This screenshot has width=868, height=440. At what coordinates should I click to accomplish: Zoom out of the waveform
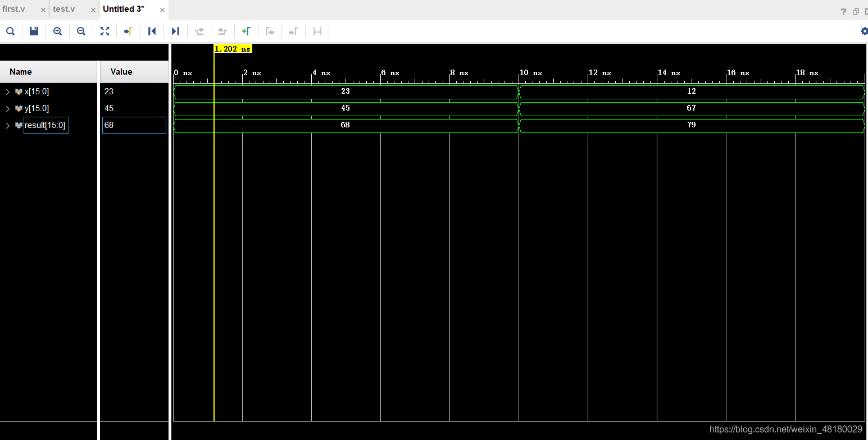(81, 31)
